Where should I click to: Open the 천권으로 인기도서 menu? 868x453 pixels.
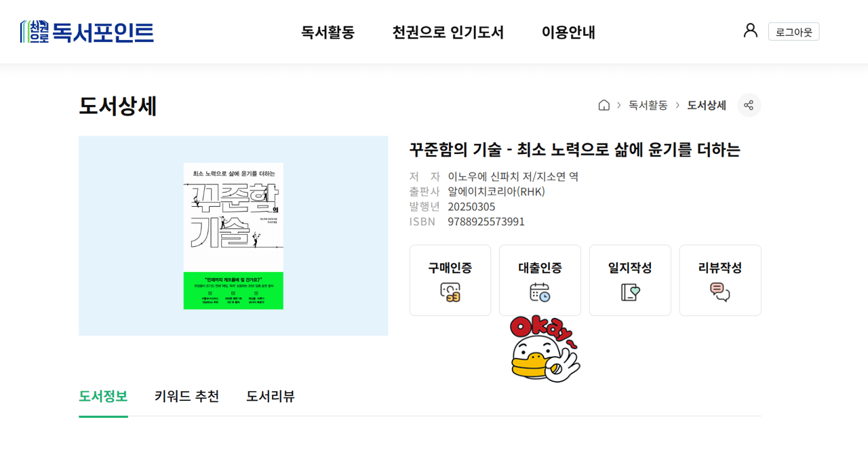pyautogui.click(x=448, y=32)
